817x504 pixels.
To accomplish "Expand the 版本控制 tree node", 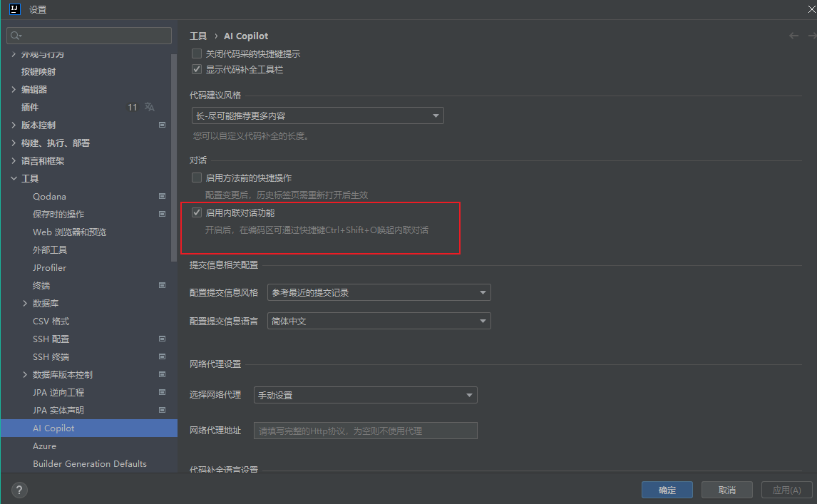I will point(14,125).
